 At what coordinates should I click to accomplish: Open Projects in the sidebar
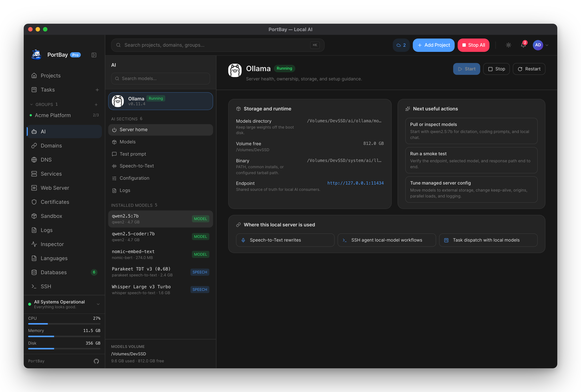[64, 76]
